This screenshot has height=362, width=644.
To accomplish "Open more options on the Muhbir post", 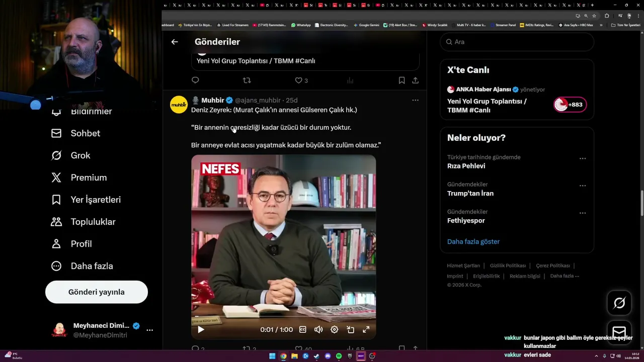I will (x=415, y=100).
